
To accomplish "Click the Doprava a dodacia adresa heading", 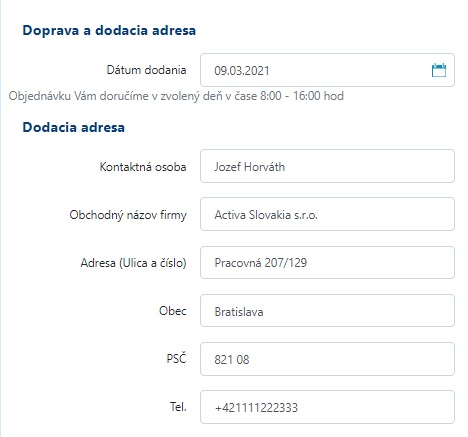I will [109, 30].
